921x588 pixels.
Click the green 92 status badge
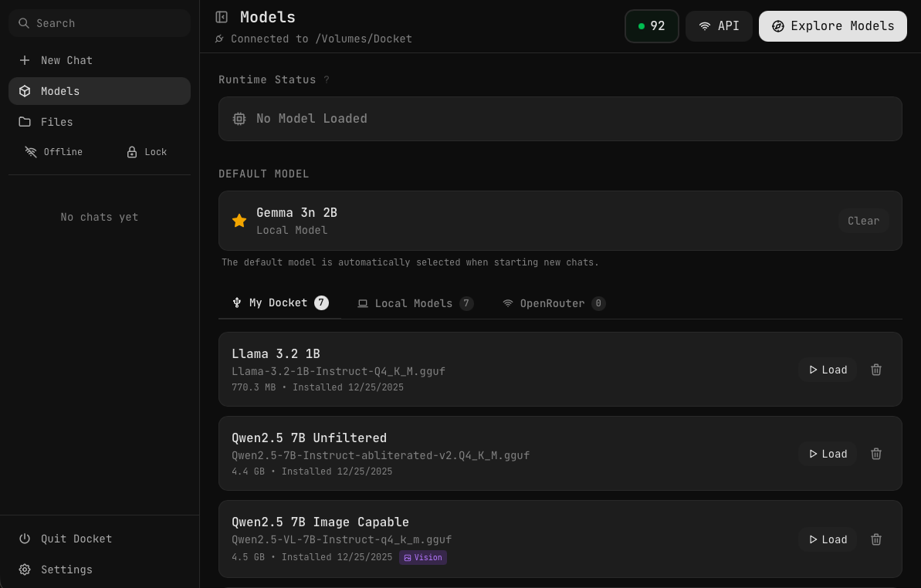click(652, 25)
